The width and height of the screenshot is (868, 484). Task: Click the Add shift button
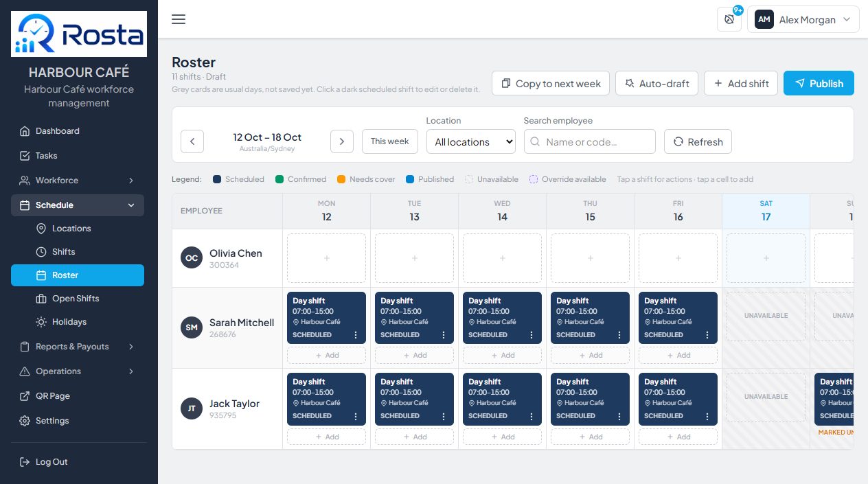click(x=741, y=83)
